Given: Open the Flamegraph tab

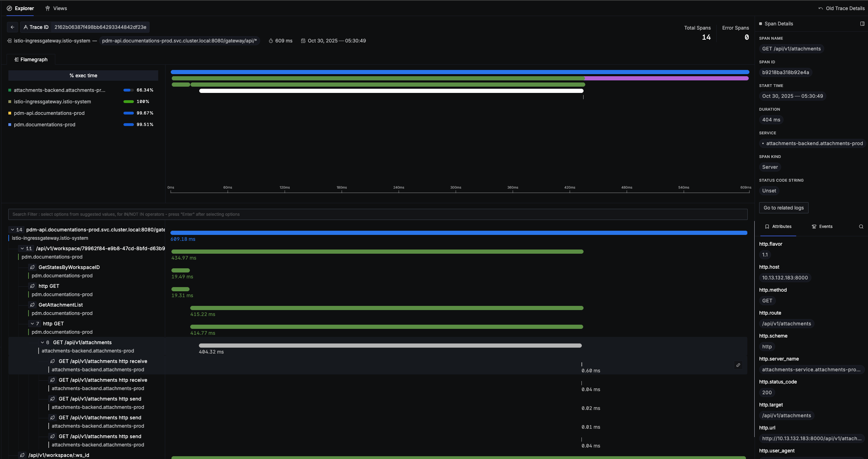Looking at the screenshot, I should coord(31,60).
